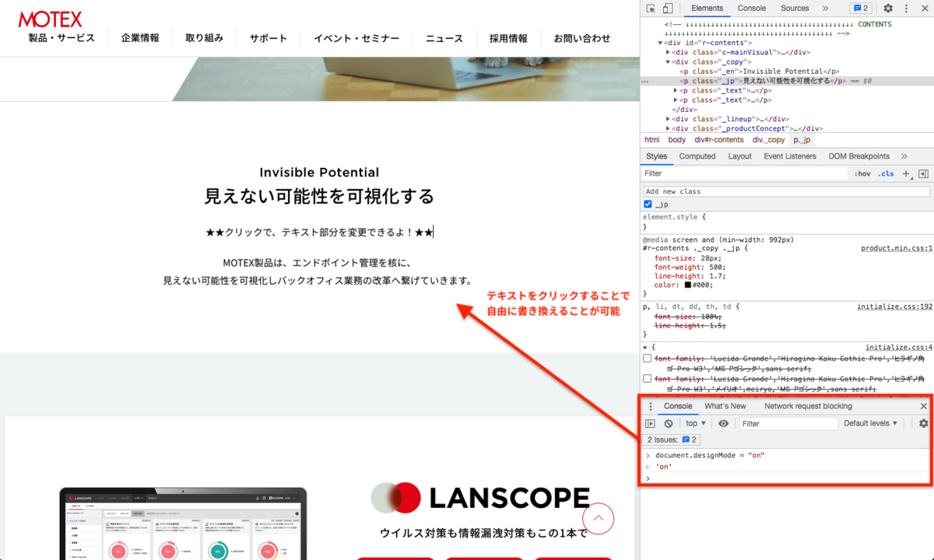Viewport: 934px width, 560px height.
Task: Add a new style rule with plus icon
Action: click(906, 174)
